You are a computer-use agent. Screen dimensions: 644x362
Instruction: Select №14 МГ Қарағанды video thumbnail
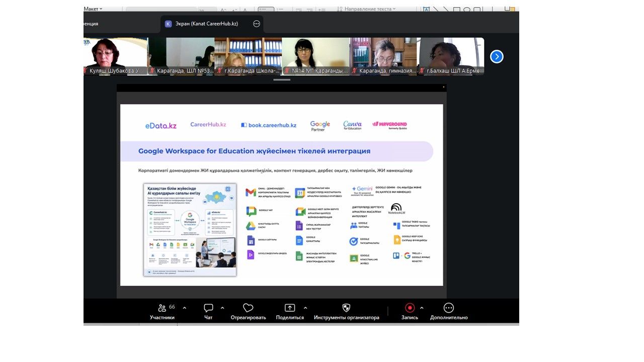point(316,56)
